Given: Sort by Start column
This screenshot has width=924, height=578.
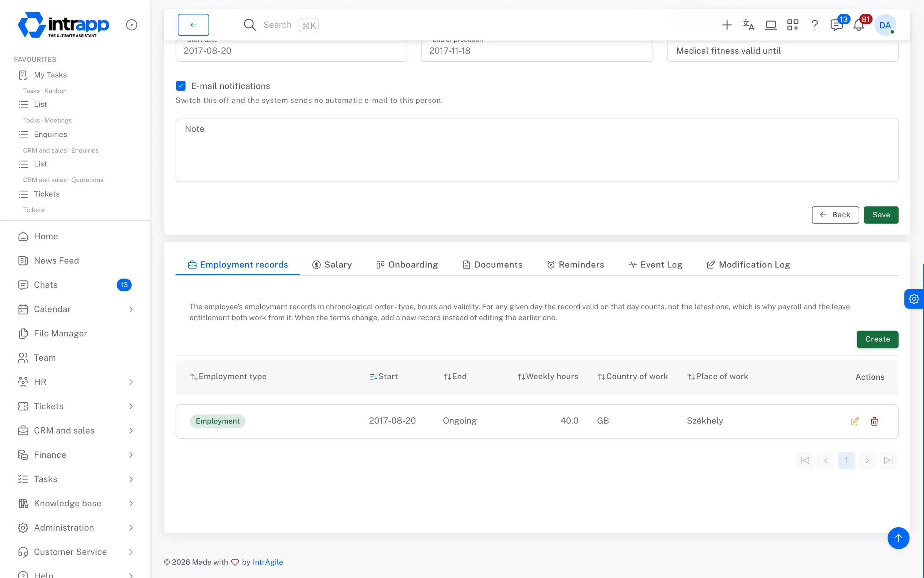Looking at the screenshot, I should 383,376.
